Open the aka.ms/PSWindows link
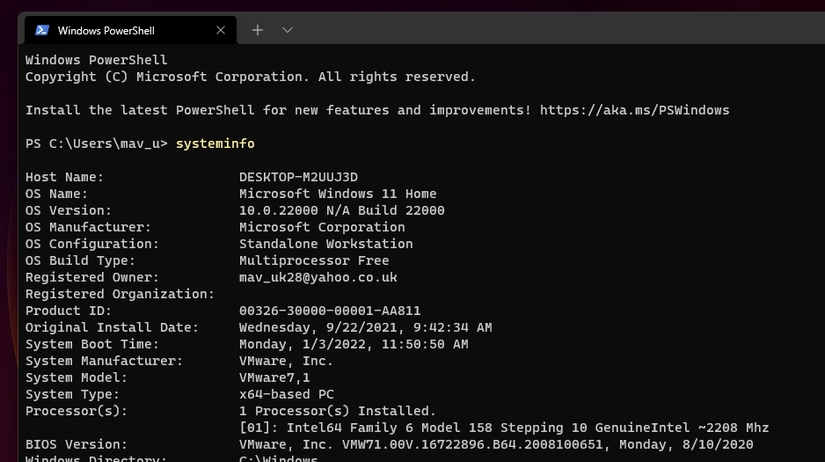The height and width of the screenshot is (462, 825). 634,110
